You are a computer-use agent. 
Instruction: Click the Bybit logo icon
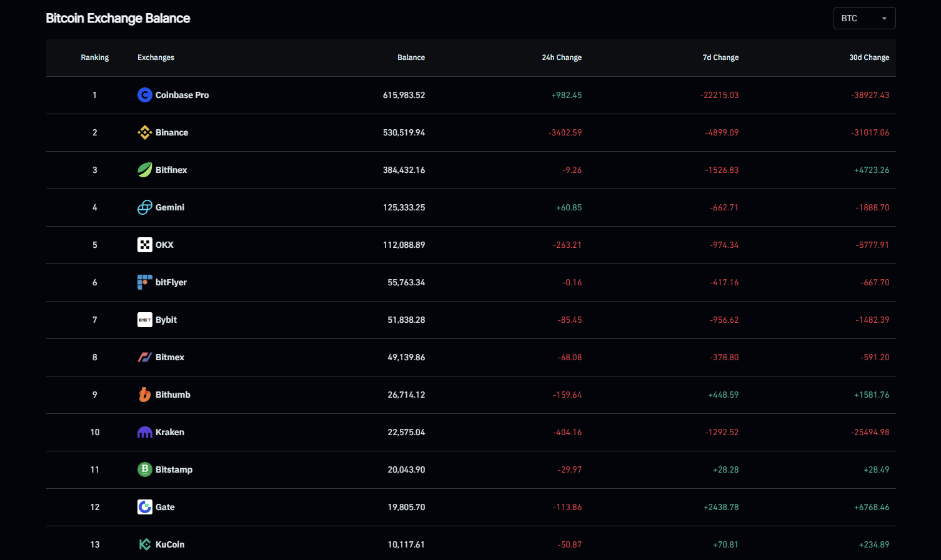click(x=145, y=320)
